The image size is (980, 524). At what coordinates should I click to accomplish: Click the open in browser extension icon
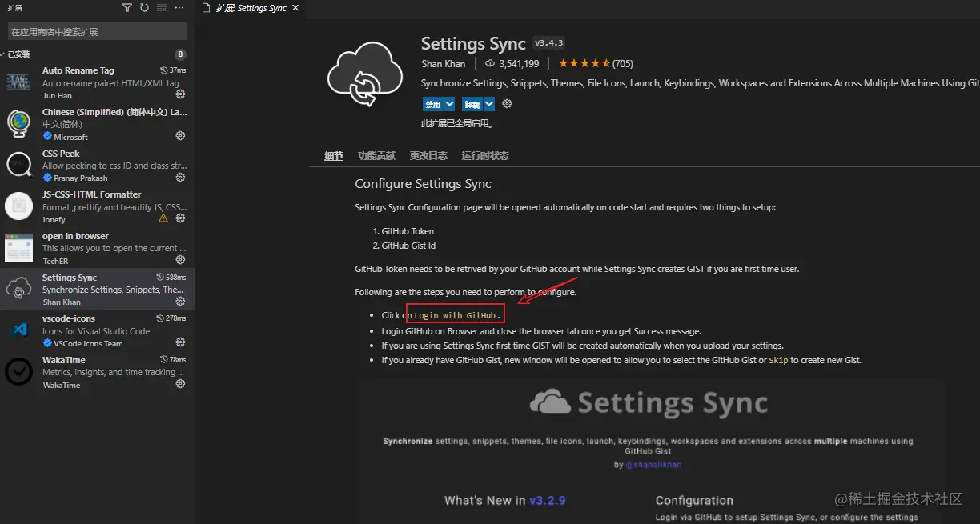click(x=18, y=248)
